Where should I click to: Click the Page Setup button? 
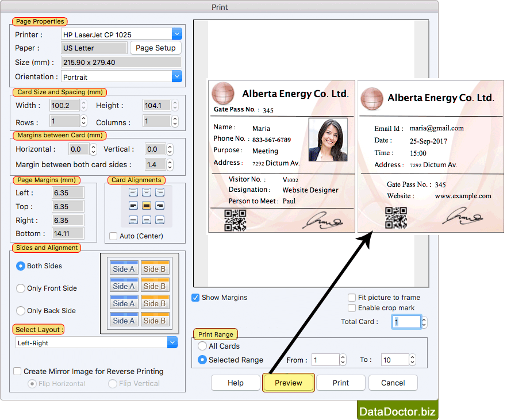[x=156, y=48]
